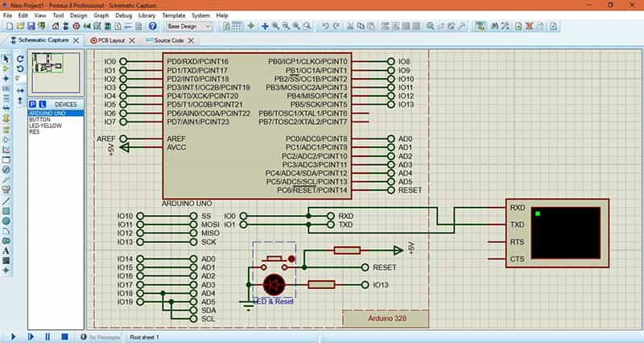The height and width of the screenshot is (343, 644).
Task: Click the red X delete sheet icon
Action: pos(530,27)
